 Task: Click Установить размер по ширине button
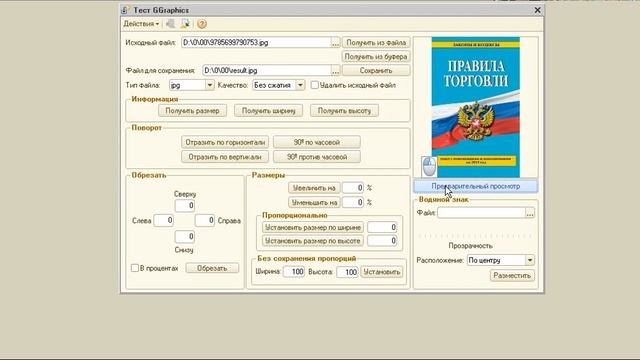313,227
